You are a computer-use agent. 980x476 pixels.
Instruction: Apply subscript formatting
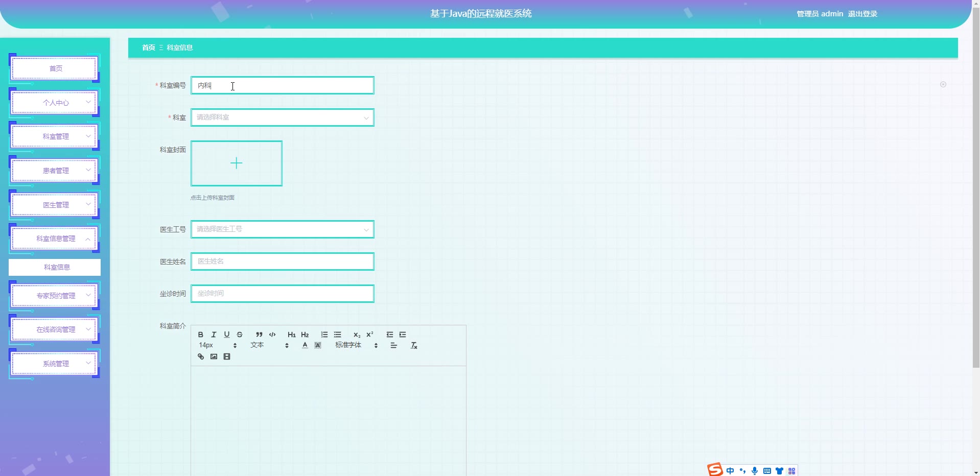(357, 335)
